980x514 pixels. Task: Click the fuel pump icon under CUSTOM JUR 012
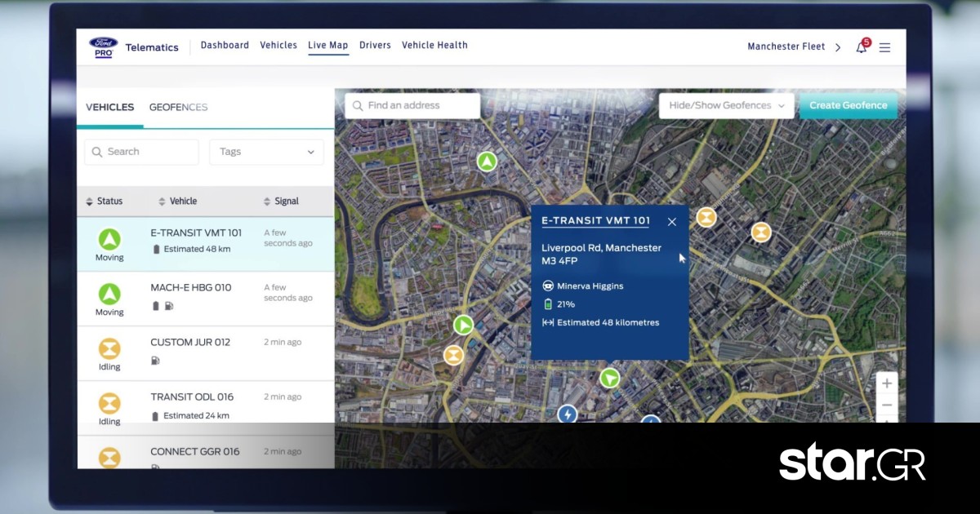coord(156,360)
